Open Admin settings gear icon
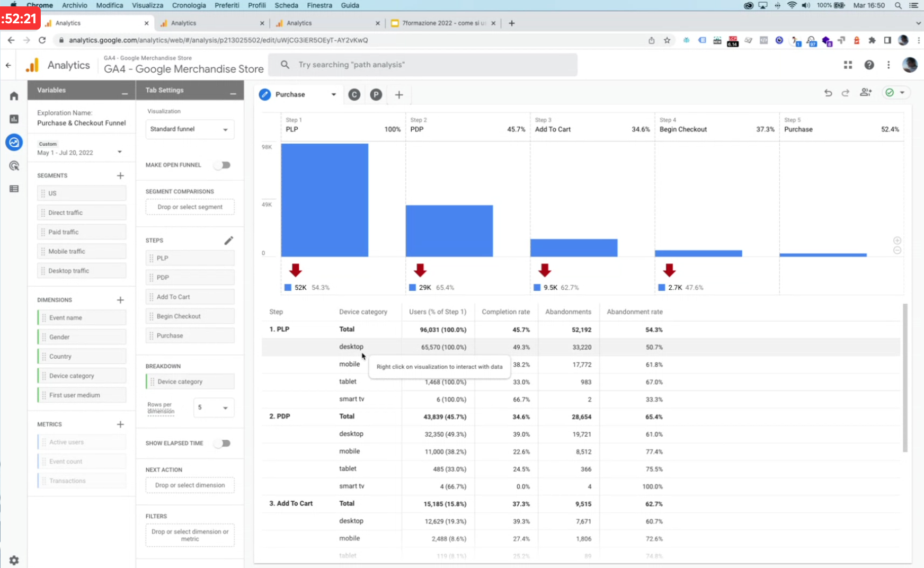The image size is (924, 568). click(x=14, y=560)
